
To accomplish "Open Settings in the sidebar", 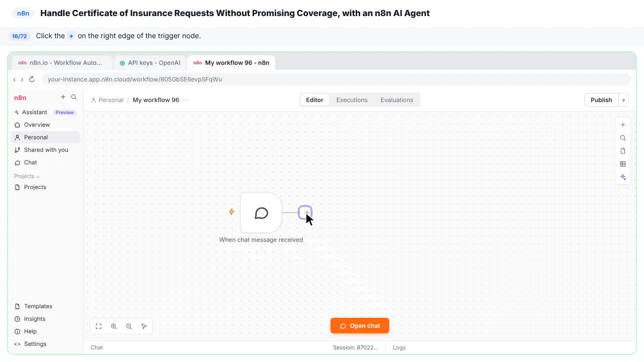I will 45,344.
